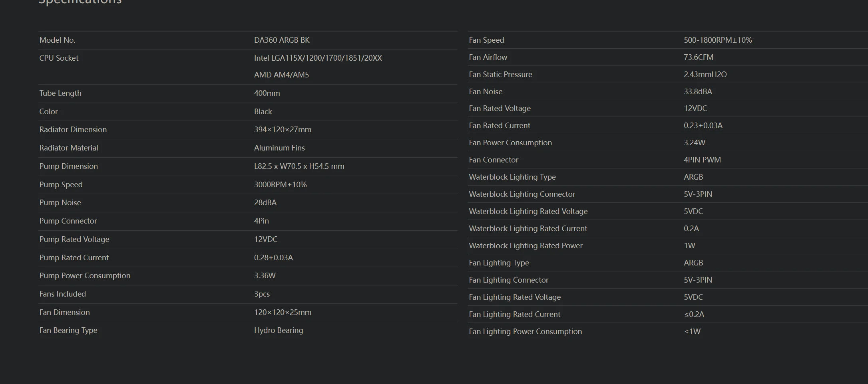Click the AMD AM4/AM5 socket text

coord(281,75)
